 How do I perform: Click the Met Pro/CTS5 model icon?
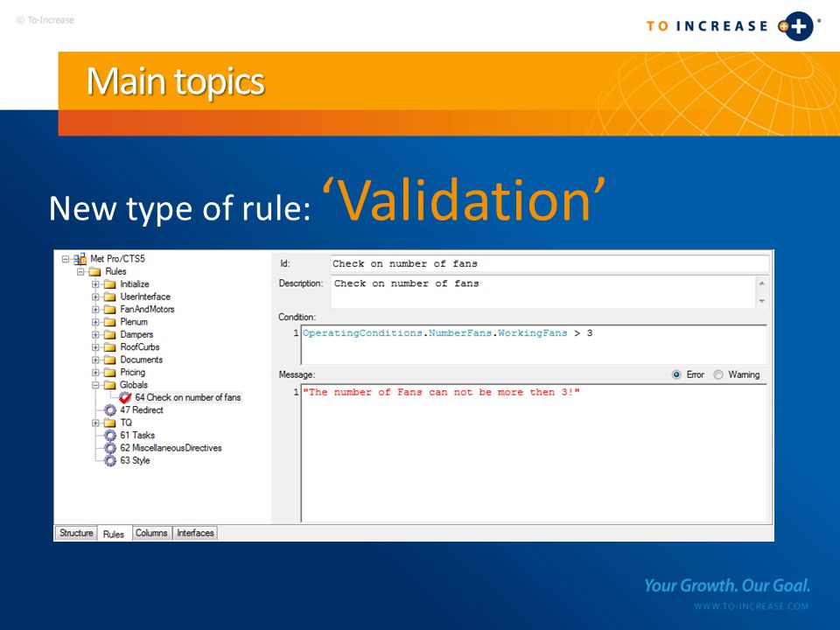[80, 259]
